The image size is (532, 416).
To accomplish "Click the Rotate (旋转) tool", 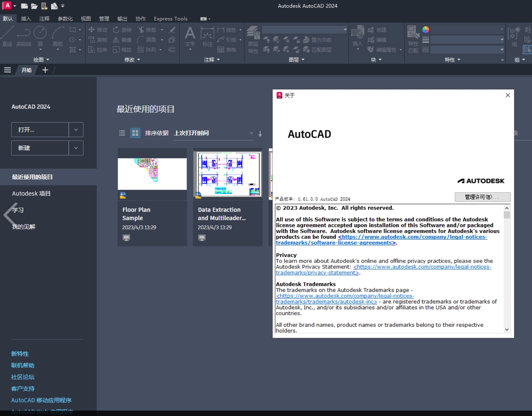I will click(x=122, y=30).
